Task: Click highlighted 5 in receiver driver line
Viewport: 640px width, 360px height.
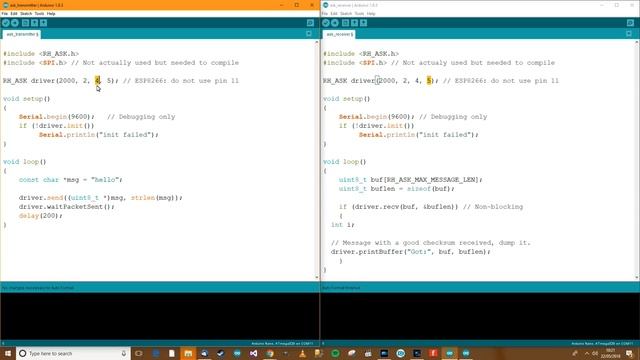Action: (x=429, y=80)
